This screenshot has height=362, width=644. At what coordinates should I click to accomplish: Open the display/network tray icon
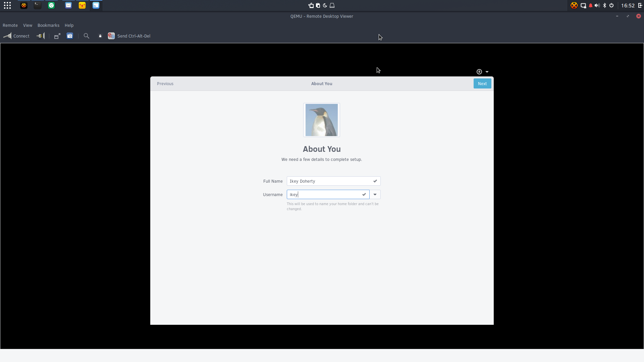[583, 5]
